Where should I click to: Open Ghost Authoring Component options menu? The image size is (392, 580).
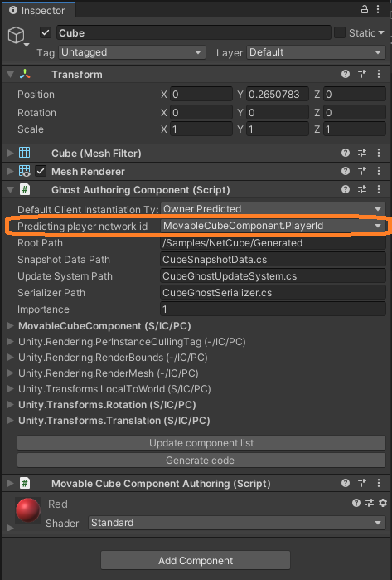[379, 189]
